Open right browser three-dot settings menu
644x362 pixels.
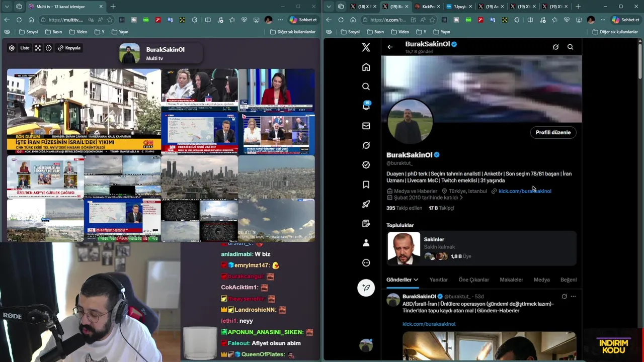(602, 20)
